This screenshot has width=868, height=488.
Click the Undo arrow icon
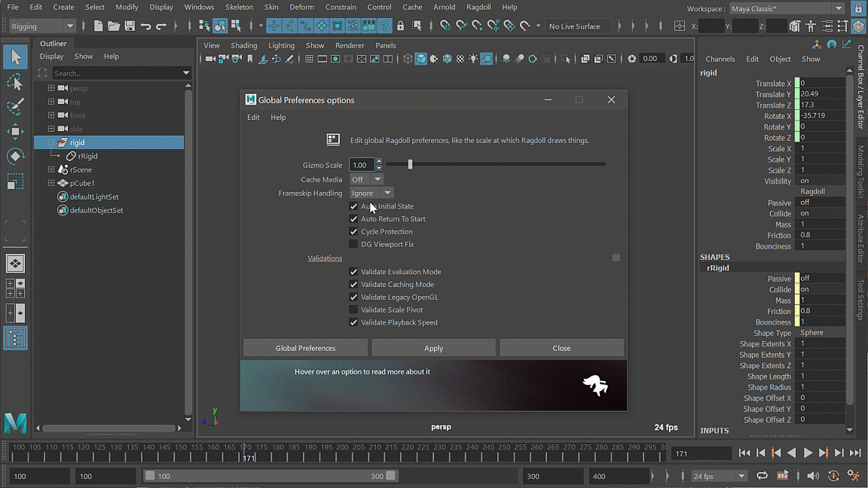click(x=145, y=26)
